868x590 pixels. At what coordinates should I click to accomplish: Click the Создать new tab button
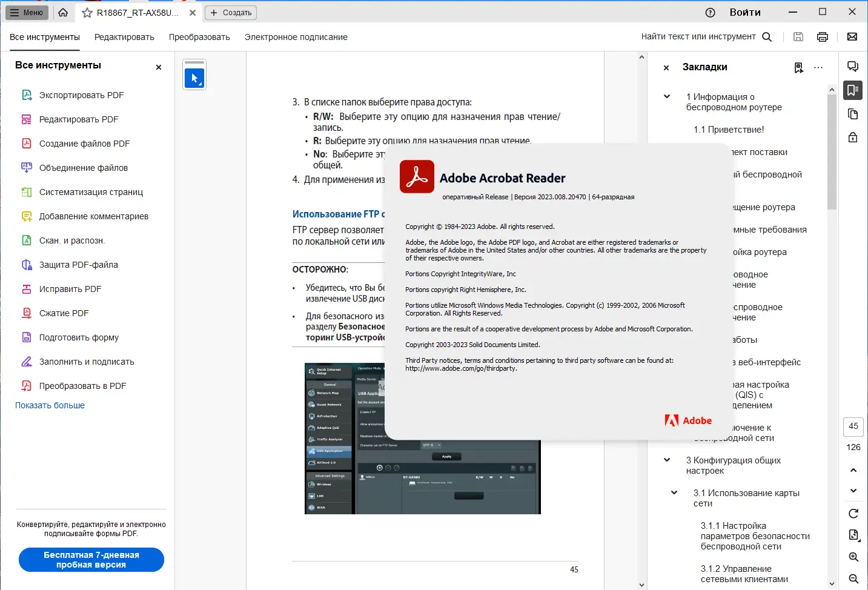tap(231, 13)
